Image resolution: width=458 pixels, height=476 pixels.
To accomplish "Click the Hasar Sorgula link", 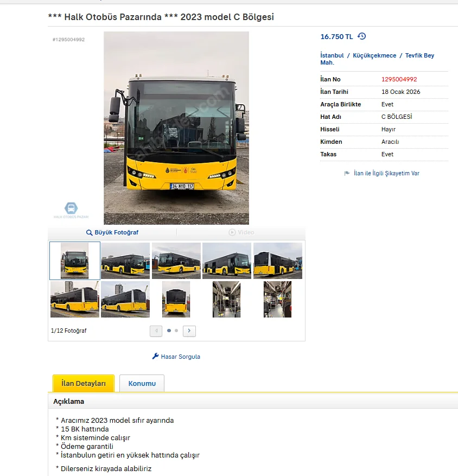I will click(x=180, y=357).
